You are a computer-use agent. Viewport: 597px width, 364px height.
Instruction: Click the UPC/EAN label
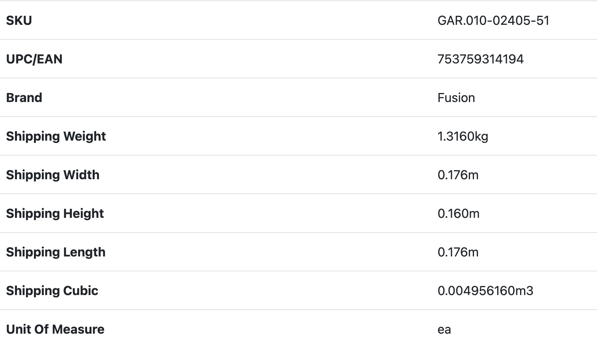34,59
